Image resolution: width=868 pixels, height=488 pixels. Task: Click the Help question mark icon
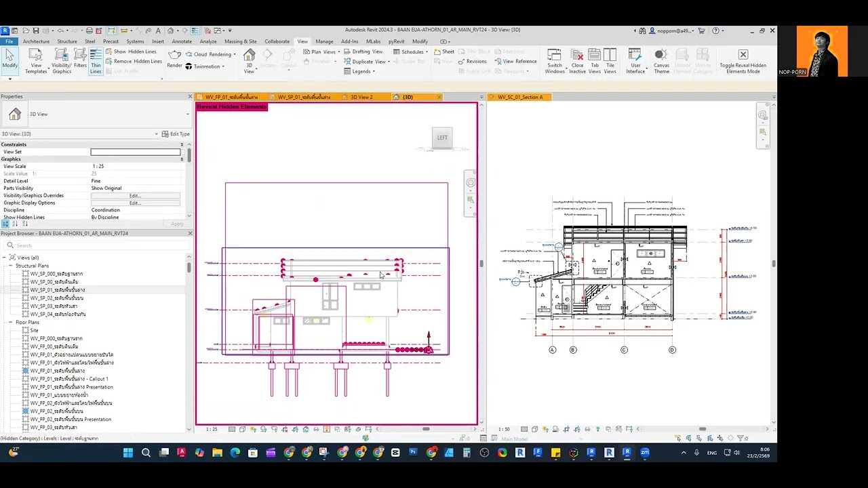[x=715, y=30]
